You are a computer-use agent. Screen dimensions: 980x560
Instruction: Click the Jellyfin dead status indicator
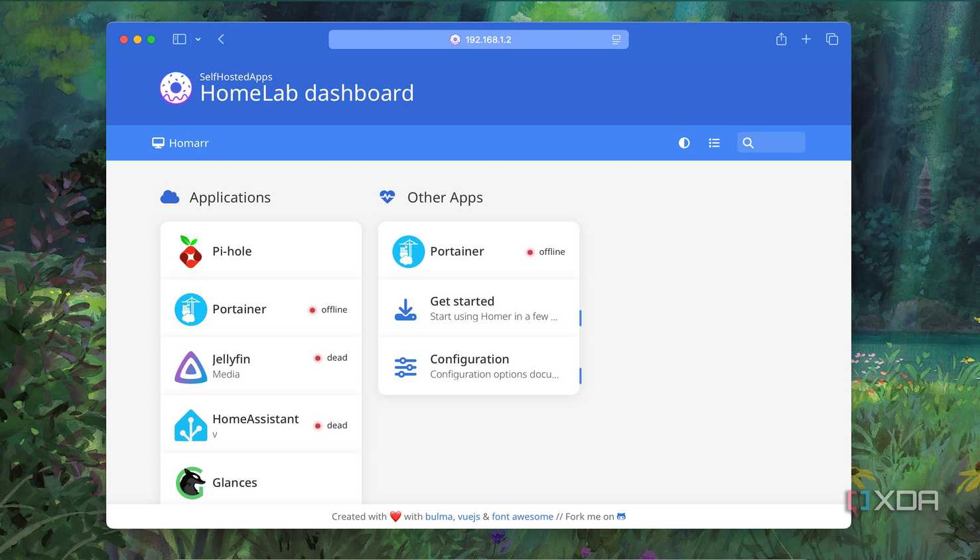330,358
